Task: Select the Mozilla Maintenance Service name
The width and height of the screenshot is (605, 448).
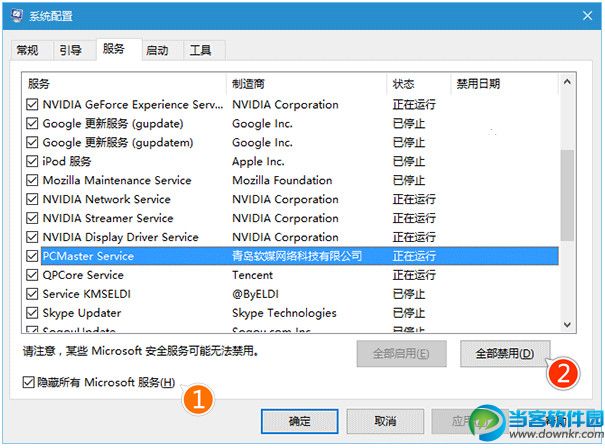Action: tap(117, 180)
